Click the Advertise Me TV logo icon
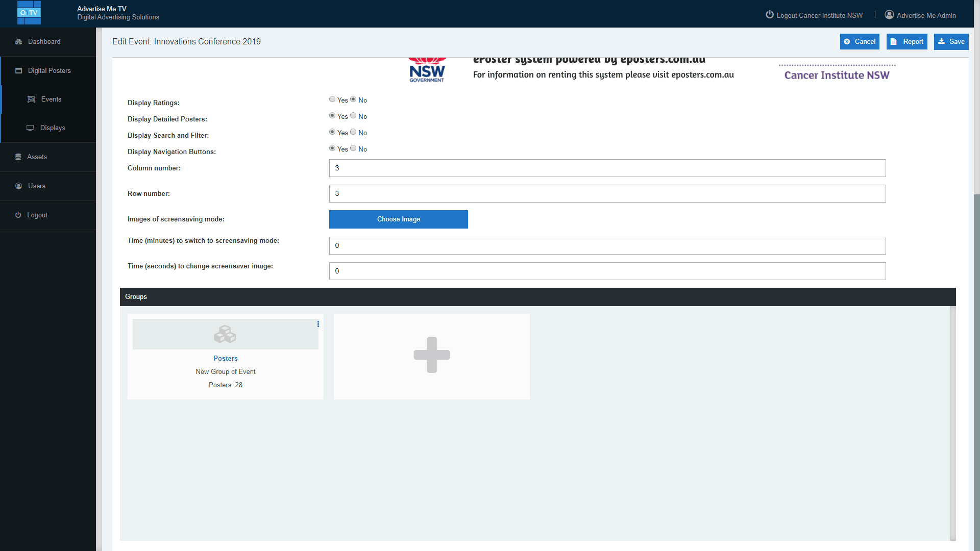This screenshot has height=551, width=980. coord(29,13)
